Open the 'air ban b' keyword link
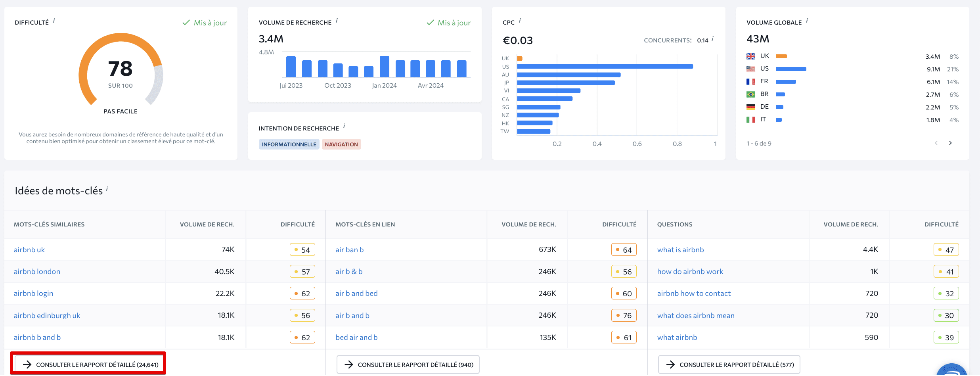This screenshot has height=376, width=980. [349, 250]
